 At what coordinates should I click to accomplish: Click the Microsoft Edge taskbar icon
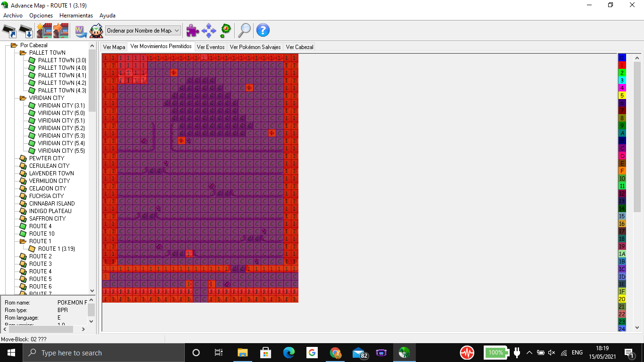289,352
